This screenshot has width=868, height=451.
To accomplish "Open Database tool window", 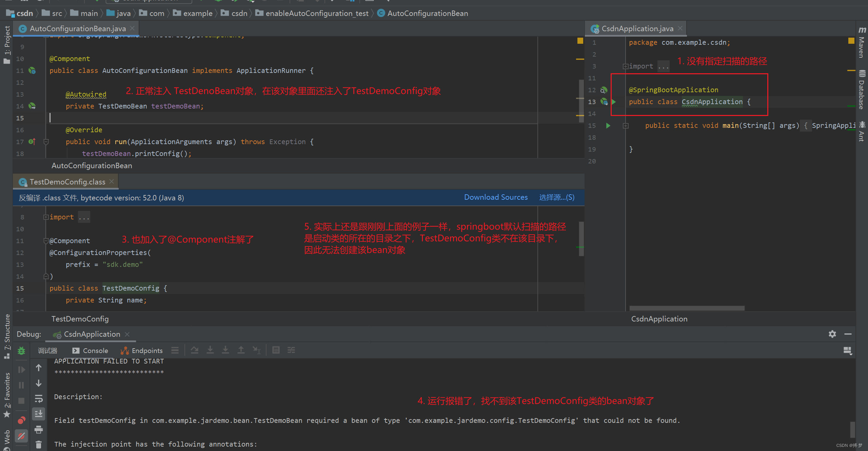I will 862,90.
